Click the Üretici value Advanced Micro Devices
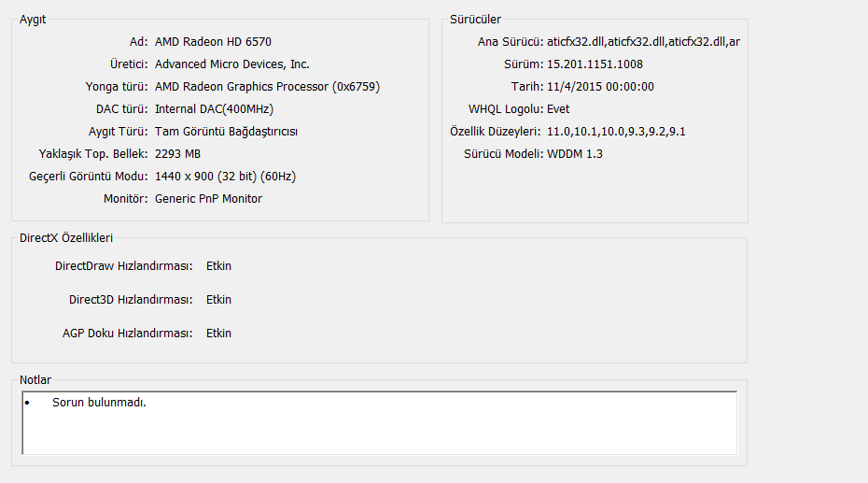The width and height of the screenshot is (868, 483). (231, 64)
